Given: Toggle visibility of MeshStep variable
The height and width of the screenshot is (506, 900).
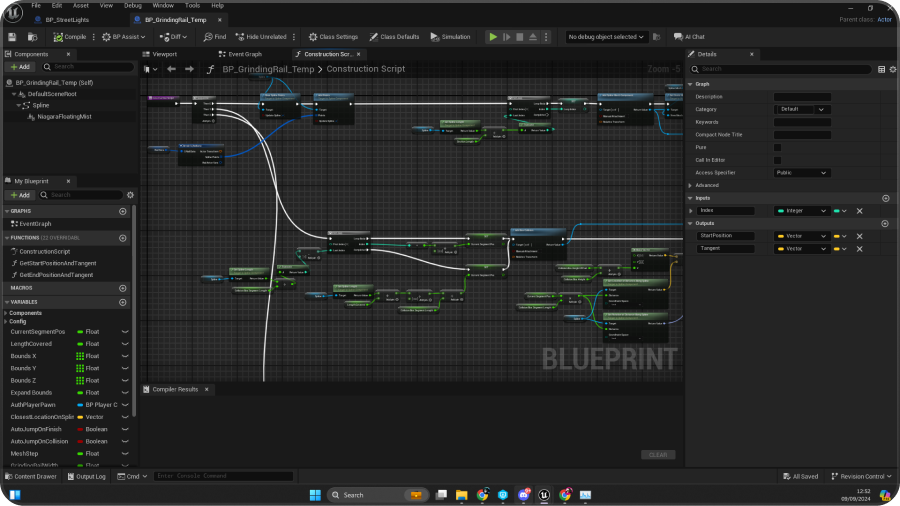Looking at the screenshot, I should coord(125,454).
